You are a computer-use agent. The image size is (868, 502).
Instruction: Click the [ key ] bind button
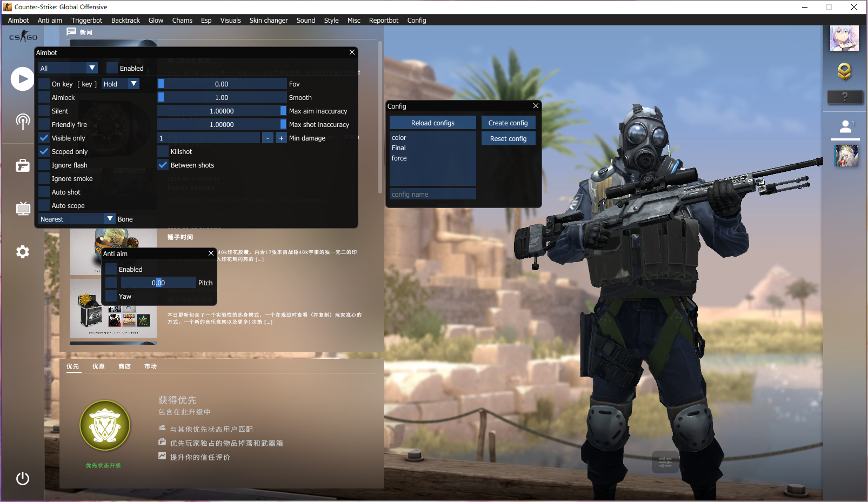tap(87, 84)
